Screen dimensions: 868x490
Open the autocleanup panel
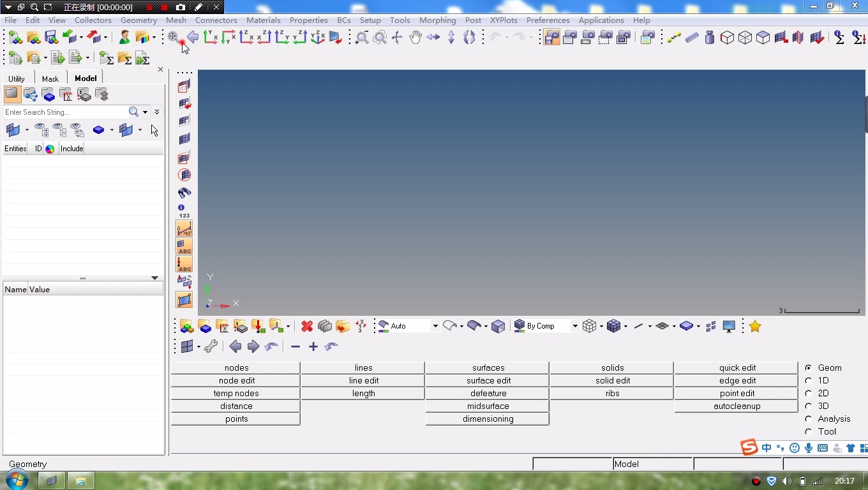(737, 406)
